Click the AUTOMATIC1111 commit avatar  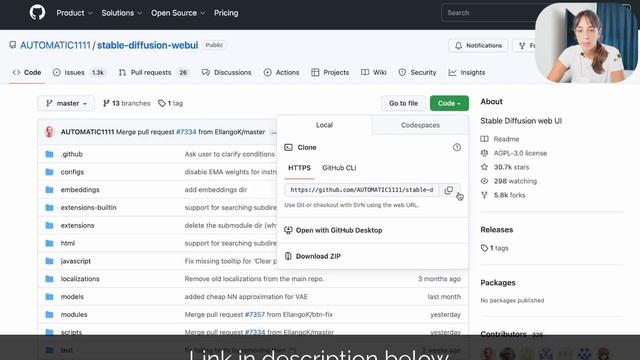point(50,132)
